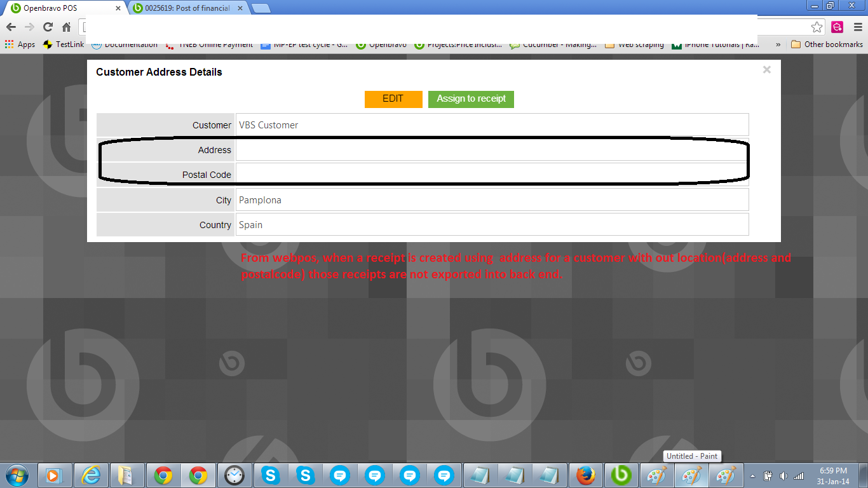Viewport: 868px width, 488px height.
Task: Click the Spain country value
Action: click(492, 225)
